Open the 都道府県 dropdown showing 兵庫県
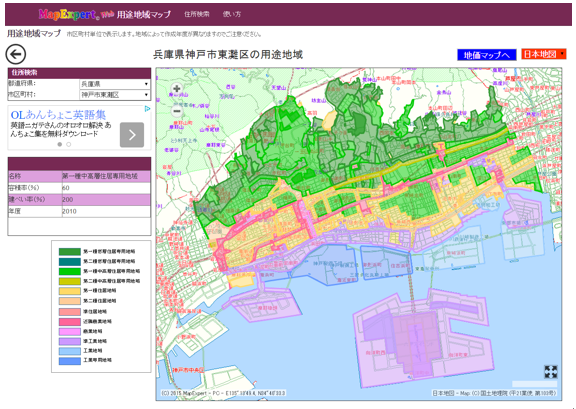 coord(115,84)
